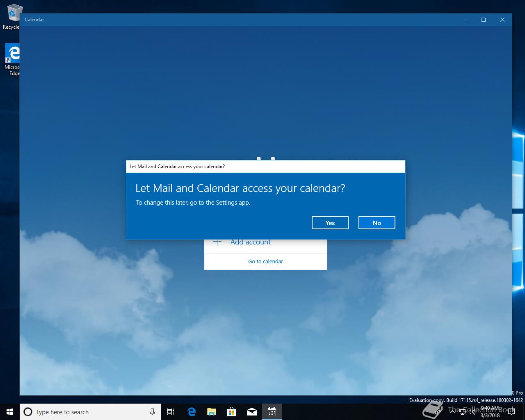Open Task View from taskbar
Viewport: 525px width, 420px height.
point(171,412)
